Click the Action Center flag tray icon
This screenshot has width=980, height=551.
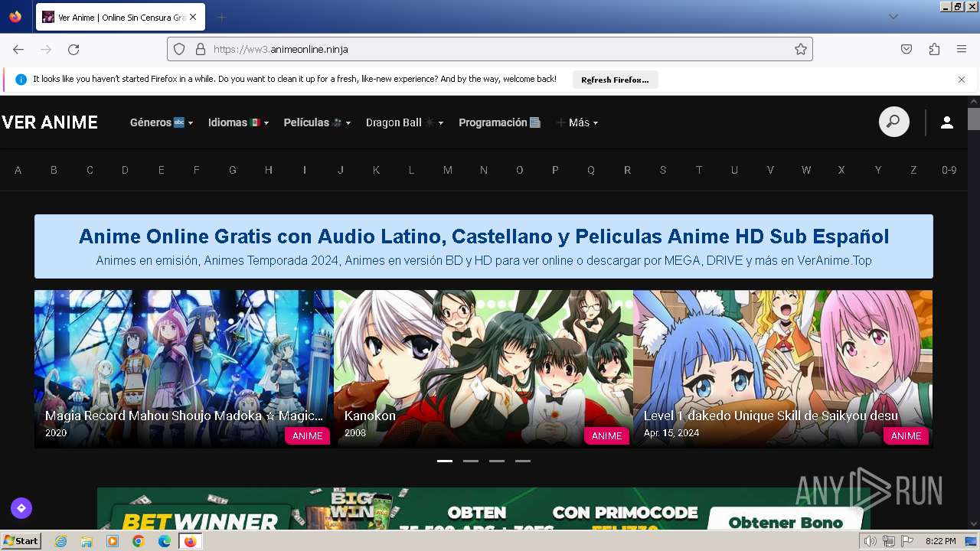[907, 541]
